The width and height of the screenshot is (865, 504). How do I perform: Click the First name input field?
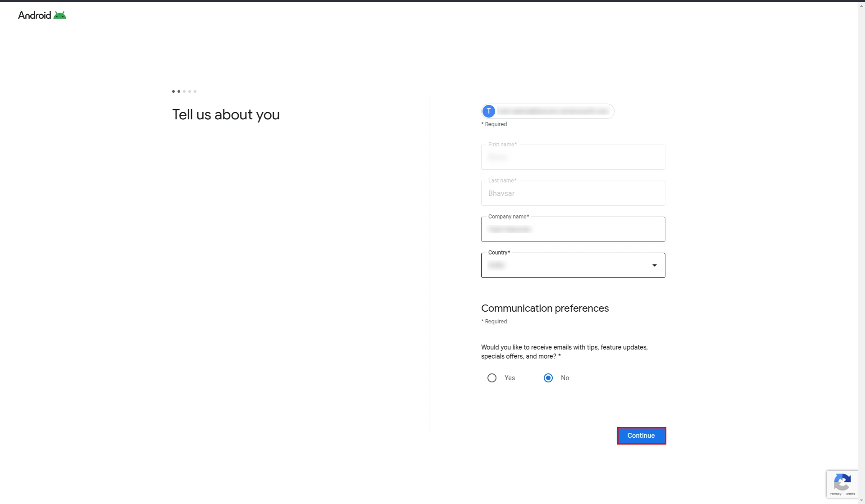point(573,157)
